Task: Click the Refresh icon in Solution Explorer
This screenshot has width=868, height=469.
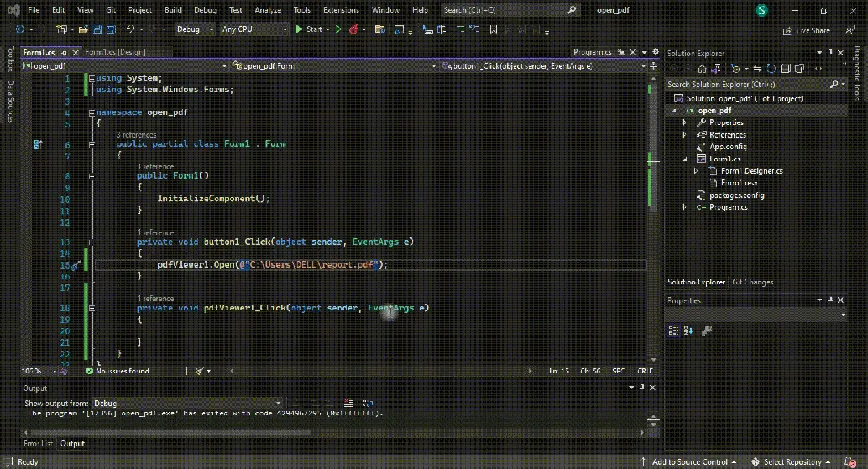Action: tap(772, 68)
